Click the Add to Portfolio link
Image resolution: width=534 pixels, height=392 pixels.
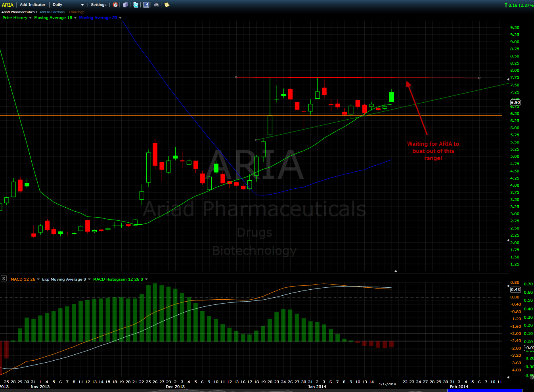click(x=52, y=12)
